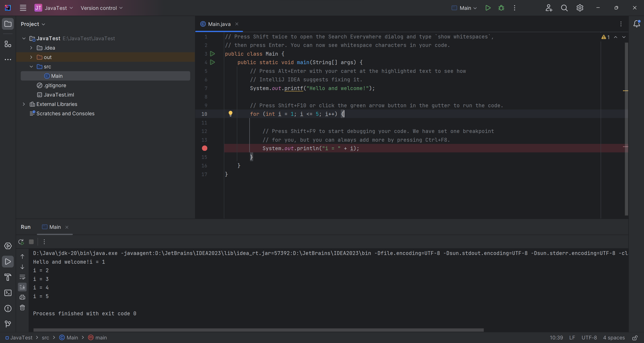Show more tool windows ellipsis
The width and height of the screenshot is (644, 343).
click(8, 59)
